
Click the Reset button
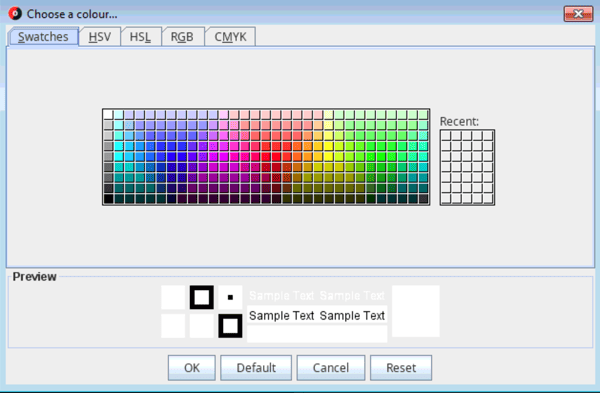(x=401, y=368)
